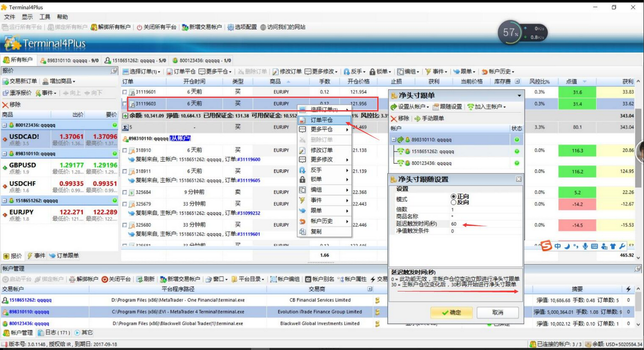Click the Sogou wrench tools icon

click(622, 246)
